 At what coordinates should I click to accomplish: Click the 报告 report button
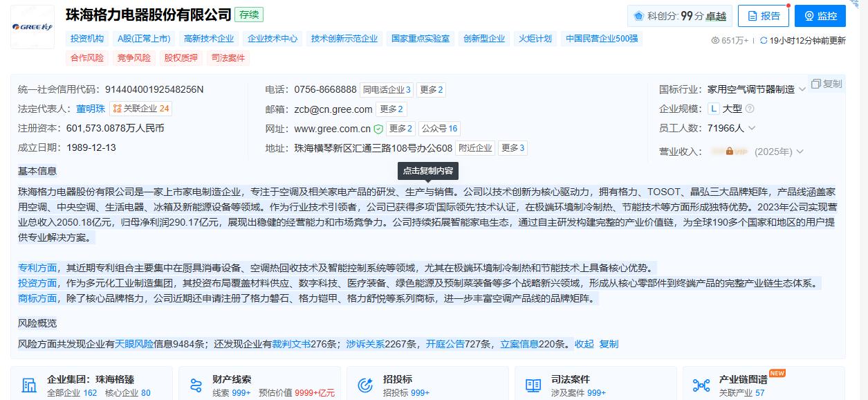(x=763, y=16)
